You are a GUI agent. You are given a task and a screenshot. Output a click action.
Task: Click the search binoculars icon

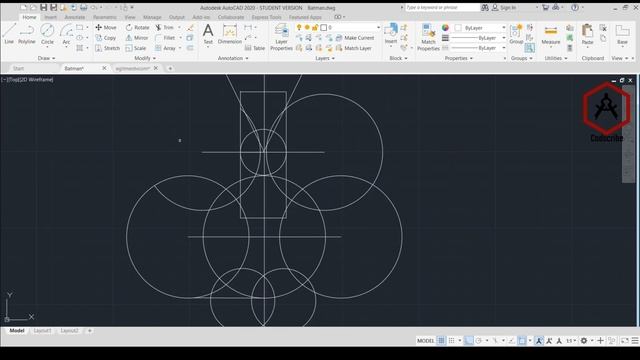[x=485, y=7]
